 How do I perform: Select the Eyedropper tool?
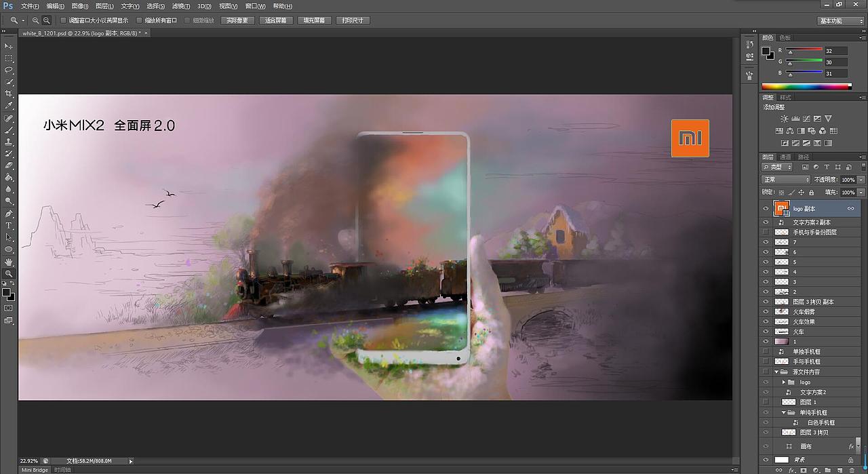point(9,106)
